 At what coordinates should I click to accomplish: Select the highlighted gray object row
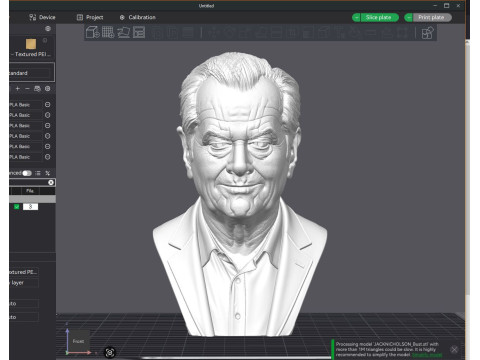point(32,199)
